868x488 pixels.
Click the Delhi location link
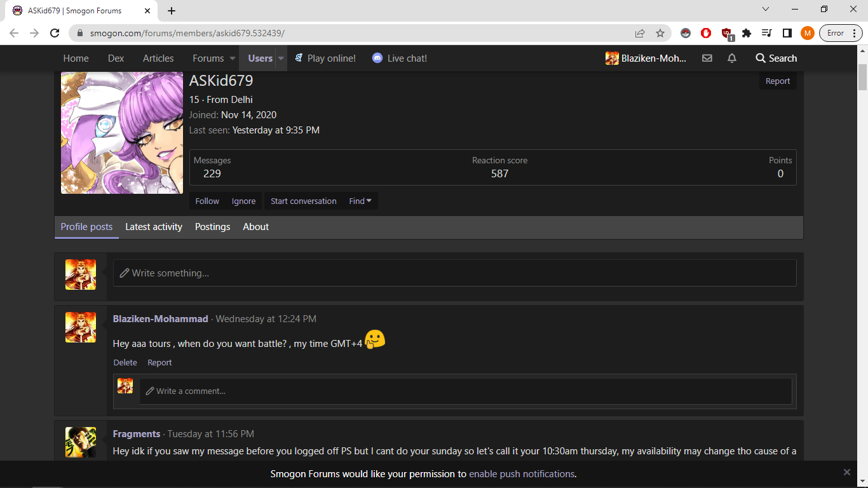pos(241,100)
